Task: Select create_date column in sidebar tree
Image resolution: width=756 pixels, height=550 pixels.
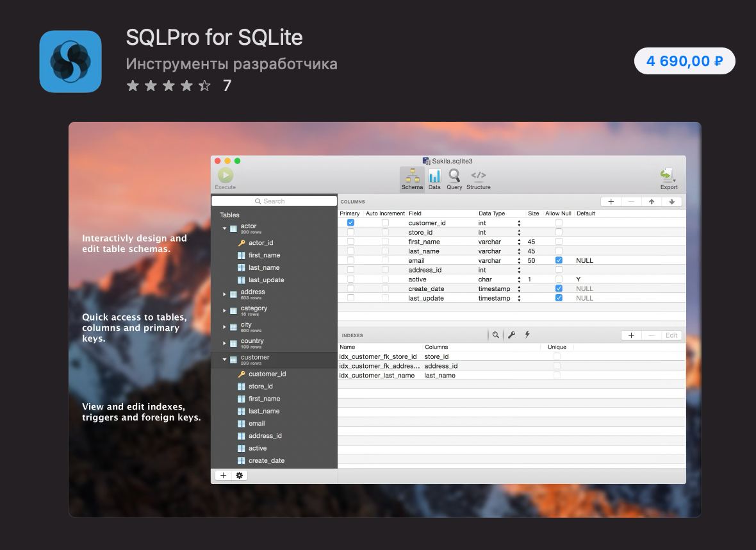Action: [267, 461]
